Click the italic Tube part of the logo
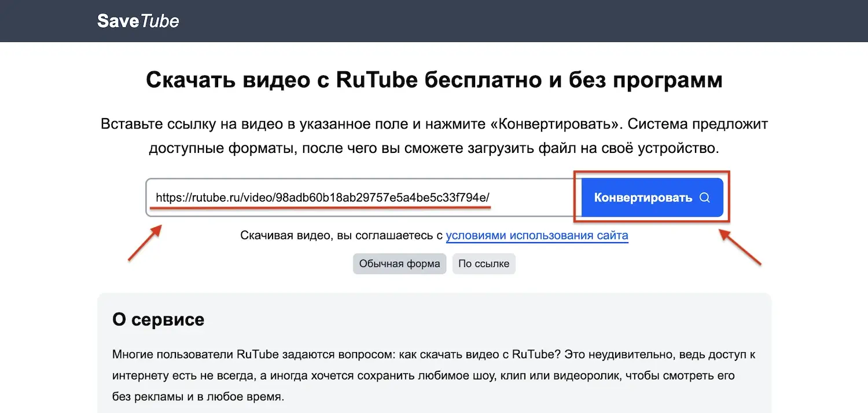 click(x=160, y=21)
